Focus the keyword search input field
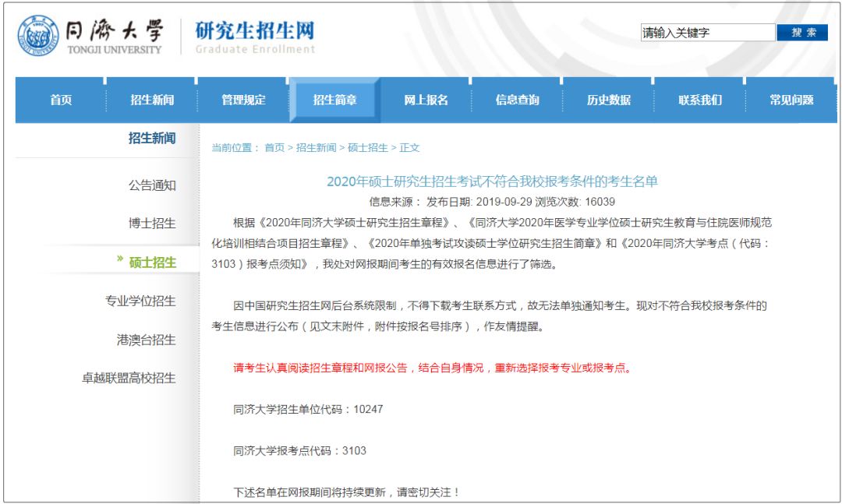Screen dimensions: 842x504 click(708, 33)
